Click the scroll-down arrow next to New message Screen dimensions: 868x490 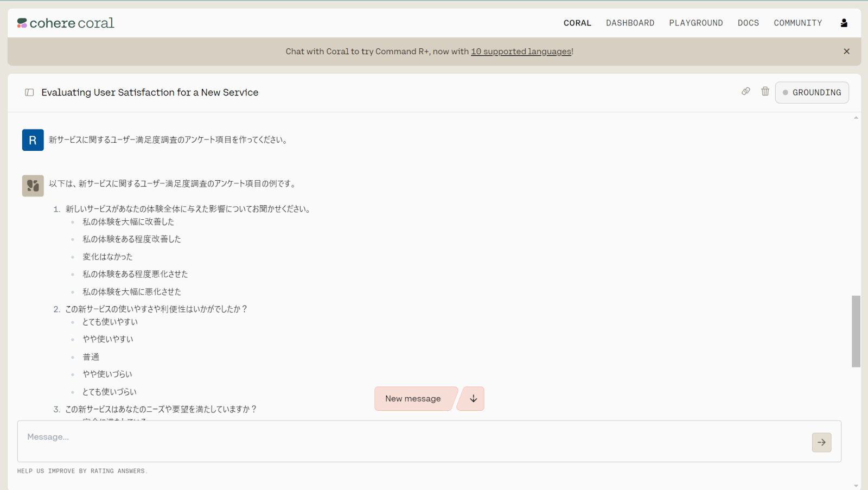[473, 399]
